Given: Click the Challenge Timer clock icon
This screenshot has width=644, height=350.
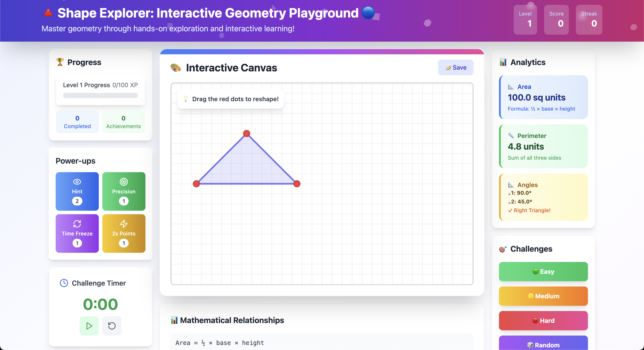Looking at the screenshot, I should pos(64,283).
